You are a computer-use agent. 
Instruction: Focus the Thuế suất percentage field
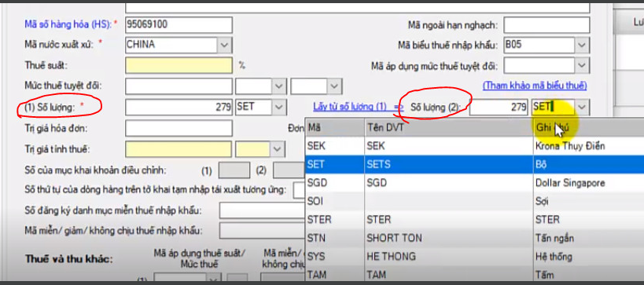click(178, 65)
